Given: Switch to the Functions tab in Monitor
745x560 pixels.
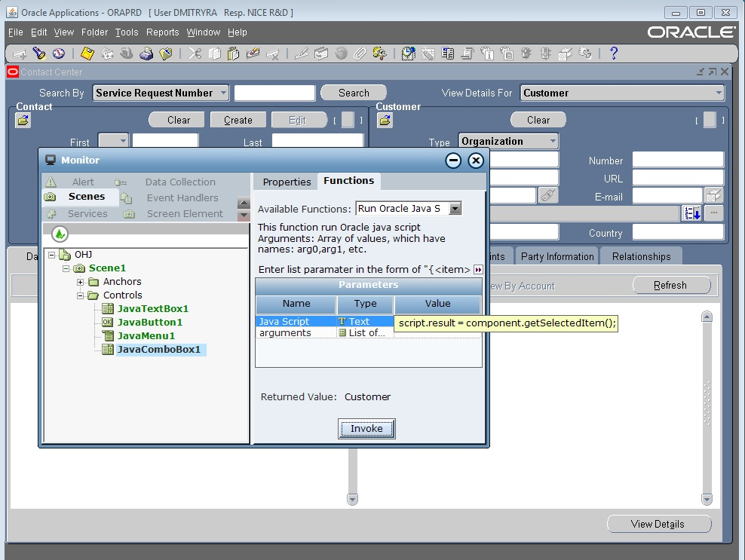Looking at the screenshot, I should point(348,180).
